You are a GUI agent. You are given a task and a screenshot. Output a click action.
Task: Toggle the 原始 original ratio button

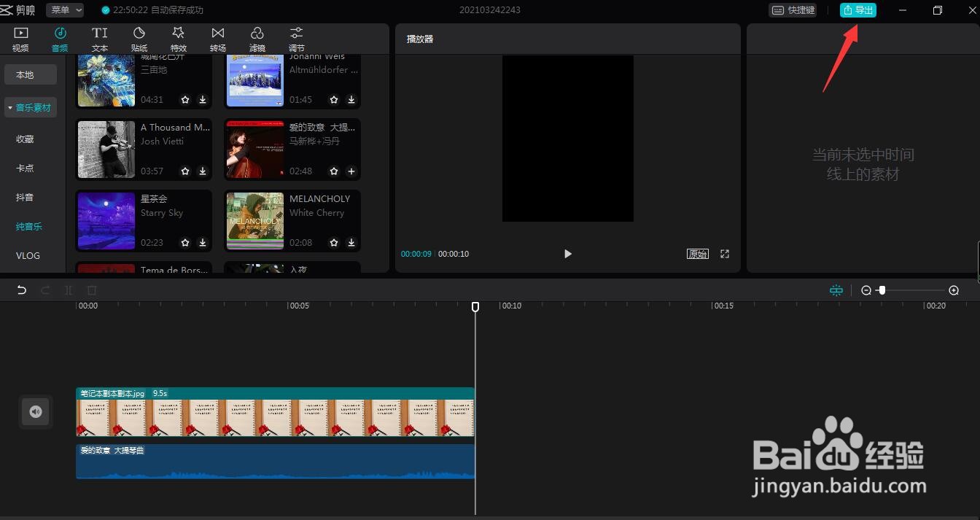(698, 254)
